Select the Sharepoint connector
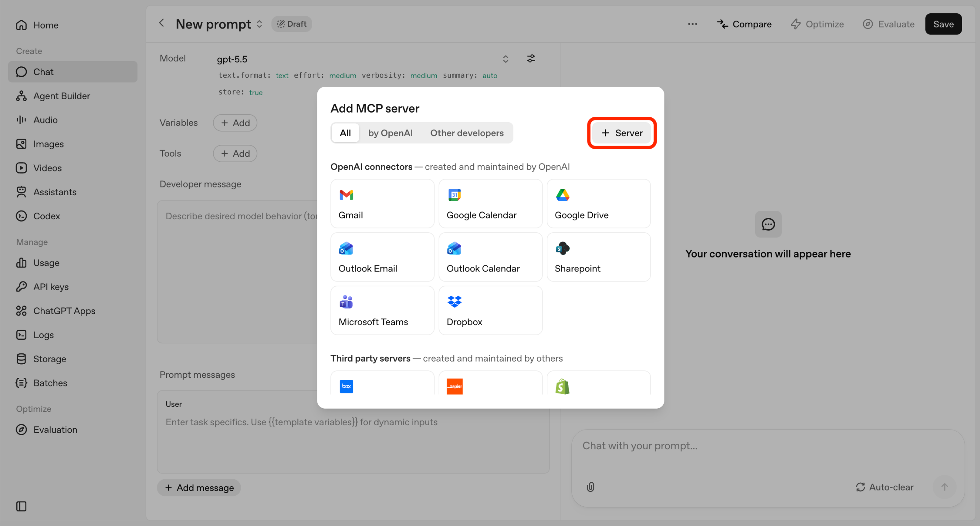This screenshot has width=980, height=526. click(599, 257)
